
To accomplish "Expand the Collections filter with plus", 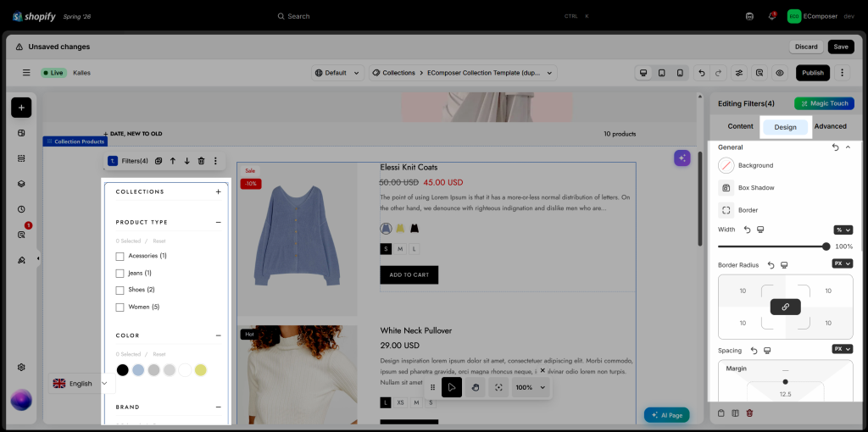I will (218, 192).
